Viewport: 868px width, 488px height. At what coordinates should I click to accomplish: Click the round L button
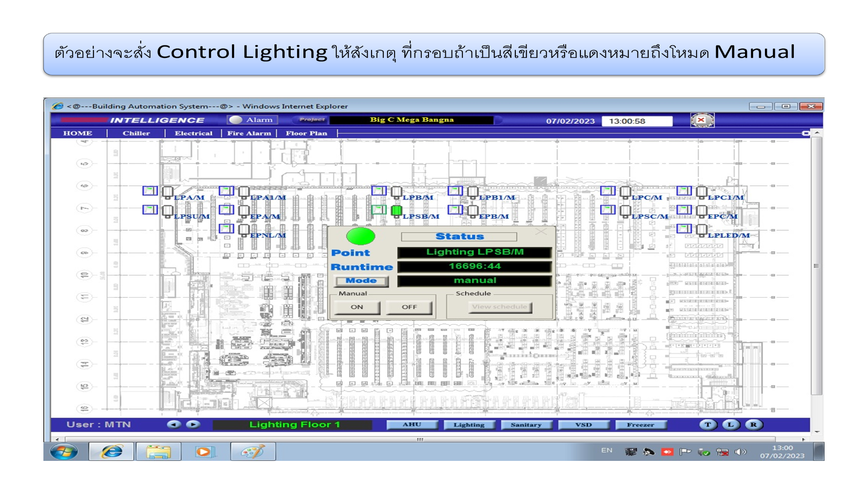(731, 425)
